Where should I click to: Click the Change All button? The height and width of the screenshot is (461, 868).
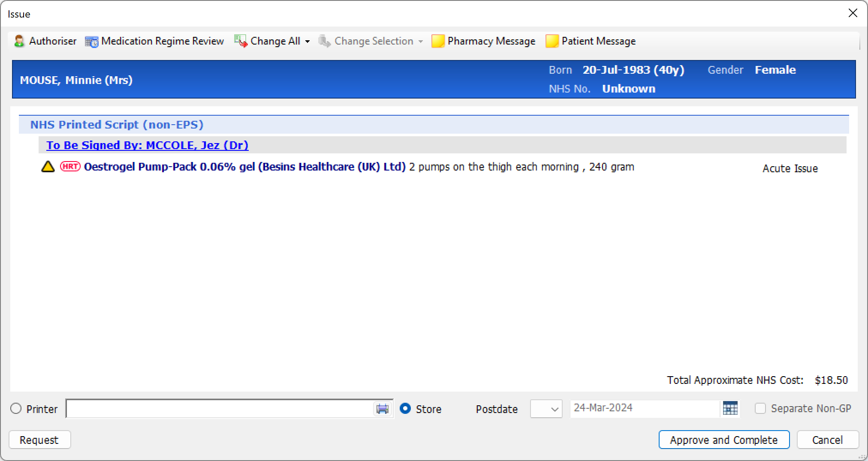(267, 41)
